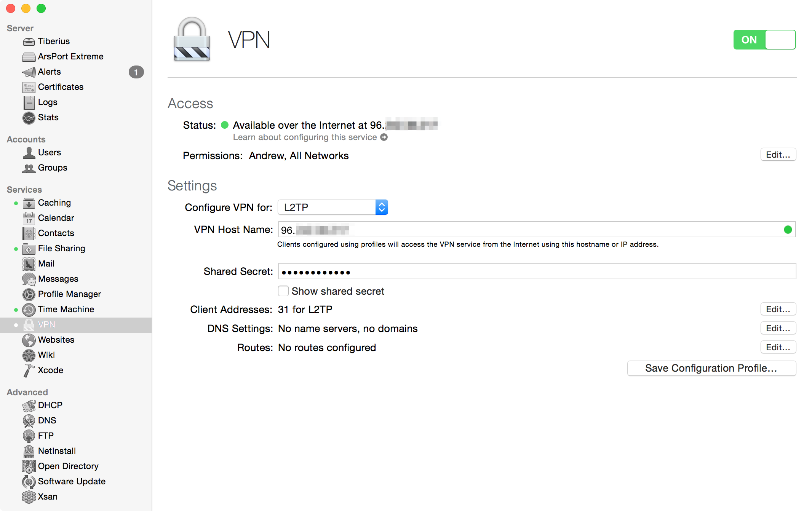Expand the Configure VPN for dropdown
The height and width of the screenshot is (511, 812).
coord(381,207)
